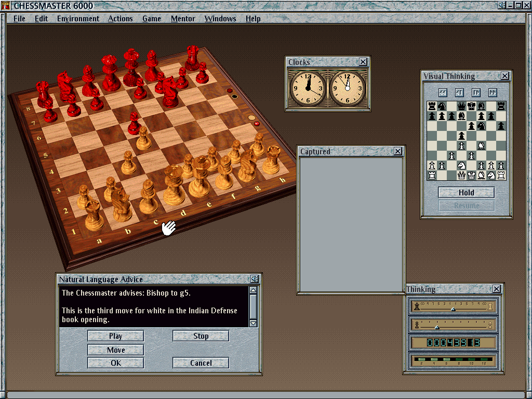Jump to first move in Visual Thinking

coord(443,92)
